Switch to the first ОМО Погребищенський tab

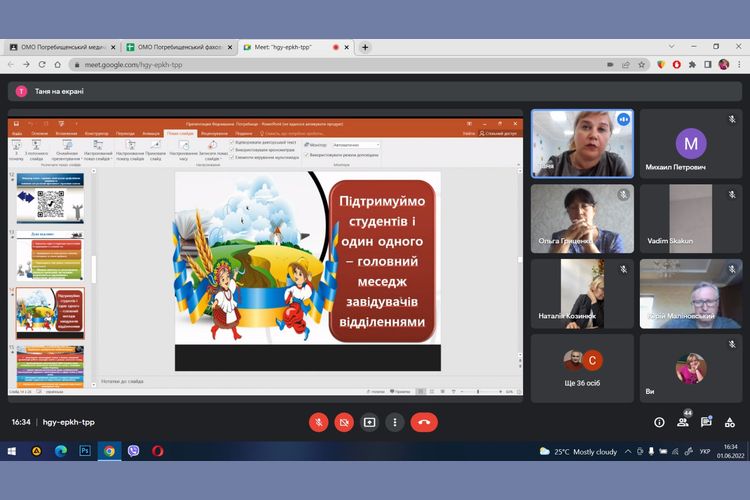pos(60,47)
